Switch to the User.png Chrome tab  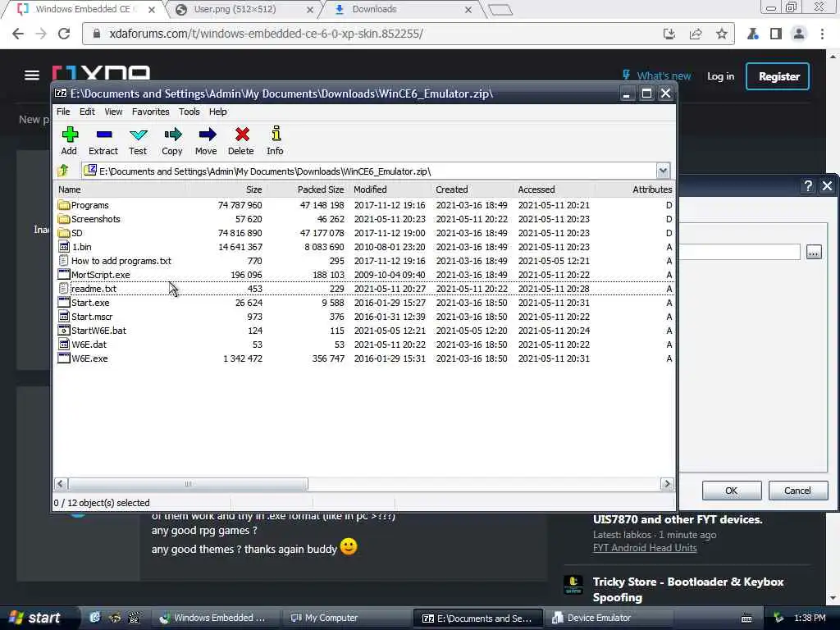244,10
